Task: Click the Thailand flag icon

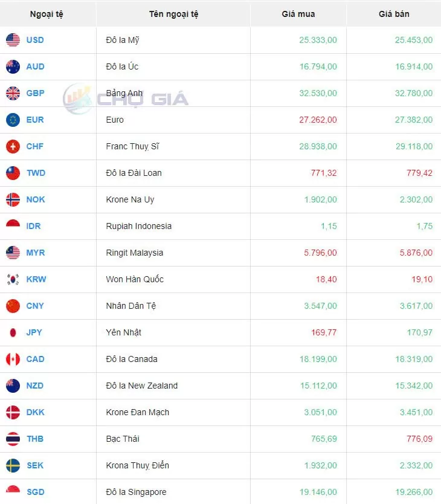Action: pos(13,439)
